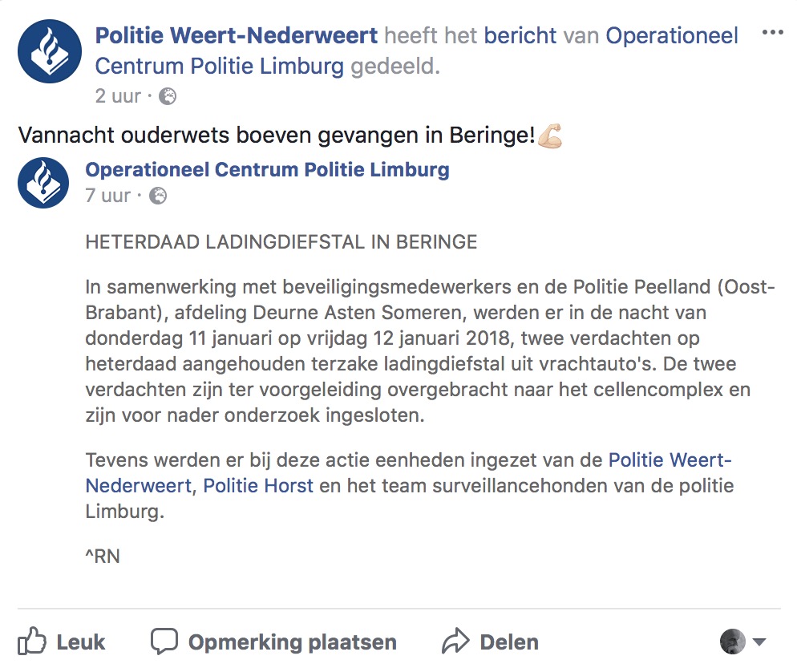797x672 pixels.
Task: Click the small profile thumbnail next to Delen
Action: (733, 642)
